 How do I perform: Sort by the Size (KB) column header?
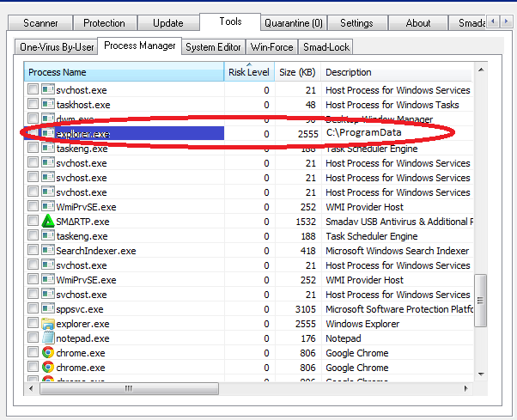coord(297,72)
